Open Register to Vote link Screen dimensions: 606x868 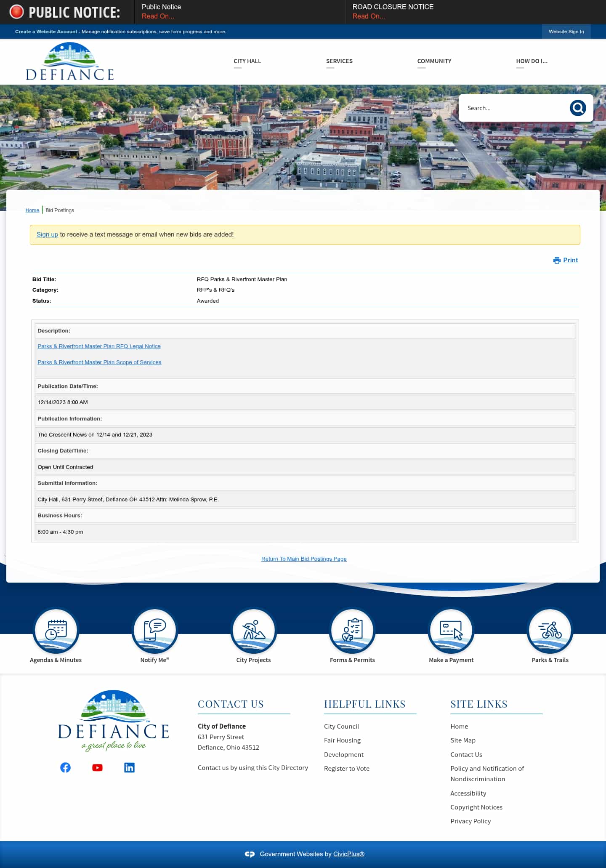[x=347, y=768]
